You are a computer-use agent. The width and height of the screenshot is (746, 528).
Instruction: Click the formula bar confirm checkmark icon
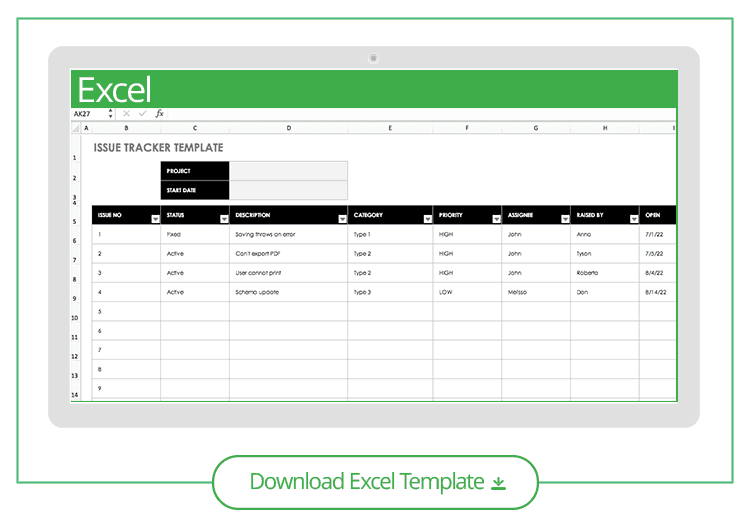(142, 113)
